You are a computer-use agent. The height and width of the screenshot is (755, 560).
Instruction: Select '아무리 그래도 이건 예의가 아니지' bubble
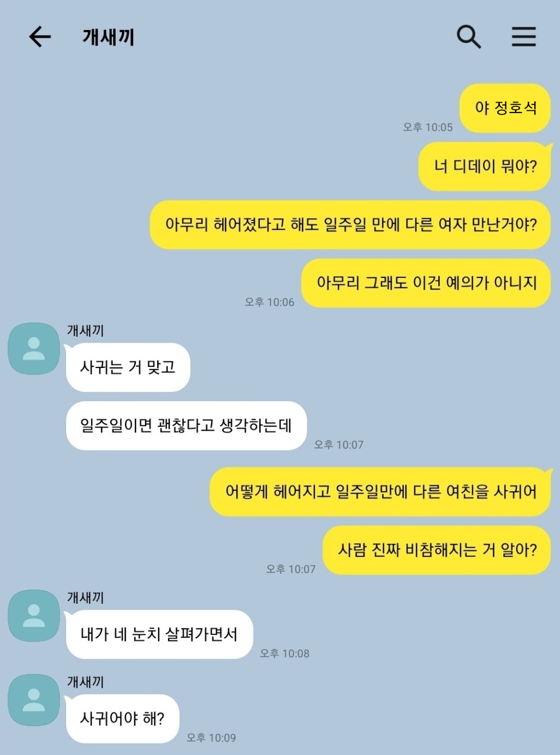[x=426, y=283]
